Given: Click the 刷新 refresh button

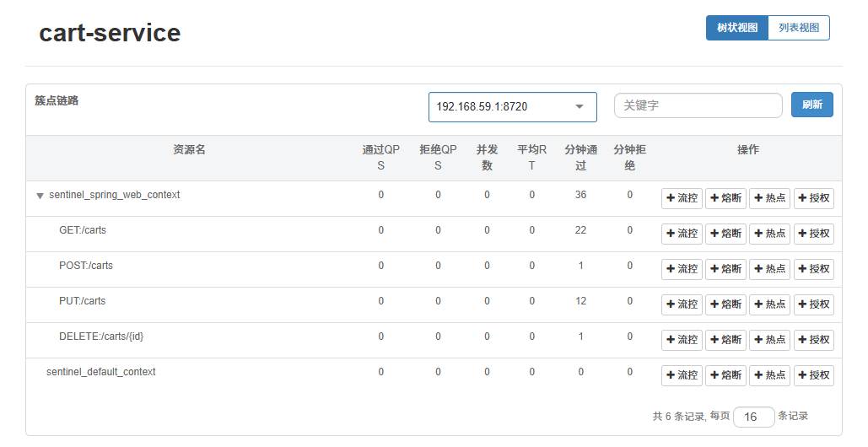Looking at the screenshot, I should pos(811,105).
